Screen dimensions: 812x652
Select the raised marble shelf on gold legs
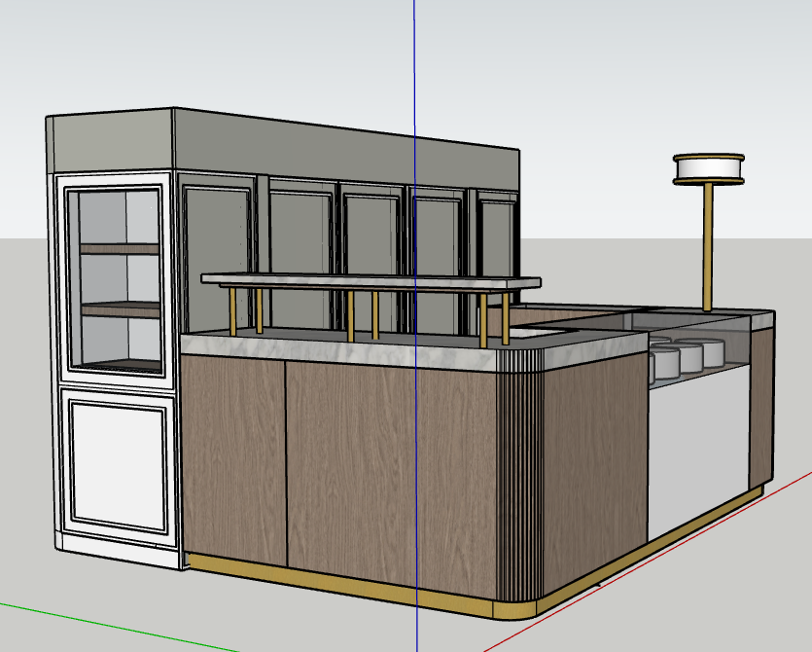tap(371, 281)
